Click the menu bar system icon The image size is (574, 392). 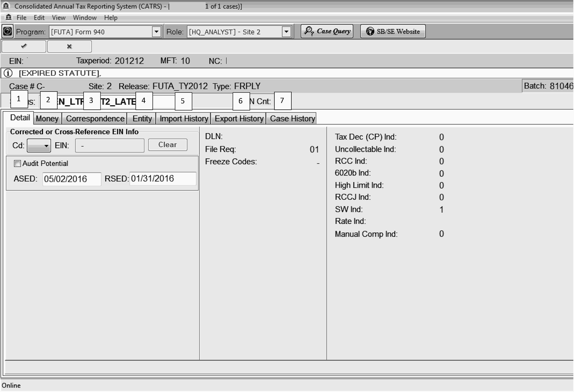click(x=9, y=18)
